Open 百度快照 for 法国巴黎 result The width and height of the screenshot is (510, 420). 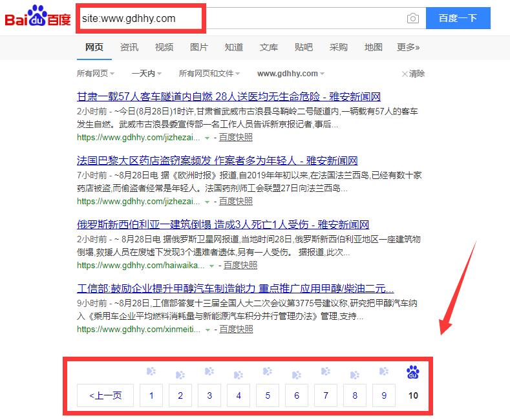coord(236,202)
